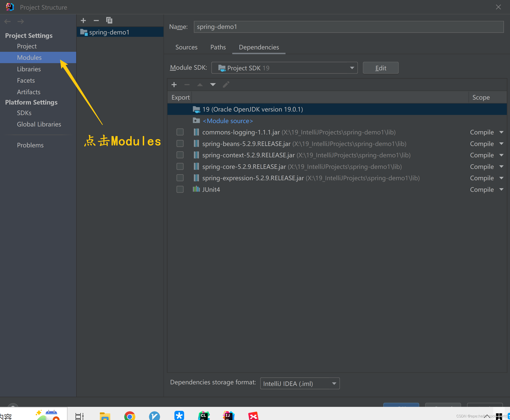Change the scope of JUnit4
This screenshot has height=420, width=510.
click(487, 189)
